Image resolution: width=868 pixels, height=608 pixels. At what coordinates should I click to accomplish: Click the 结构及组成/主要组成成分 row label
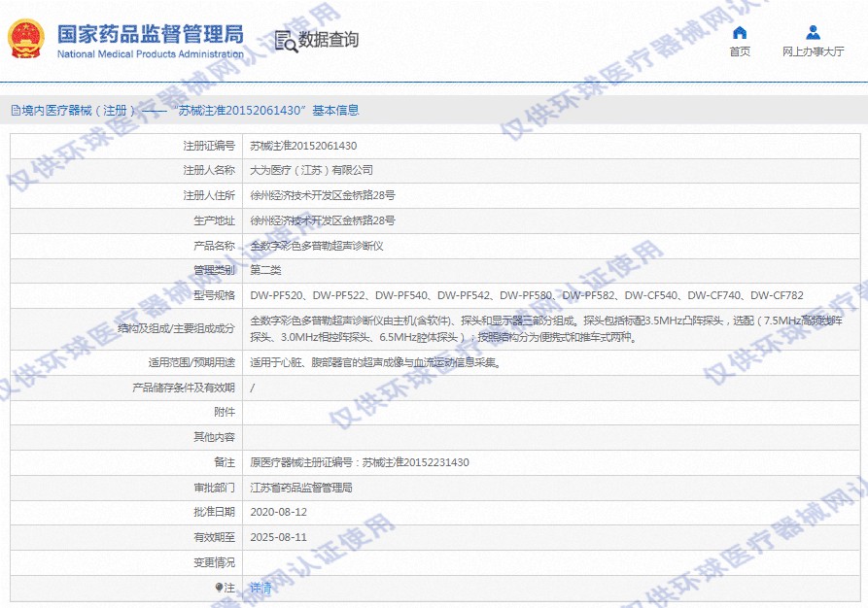click(177, 328)
